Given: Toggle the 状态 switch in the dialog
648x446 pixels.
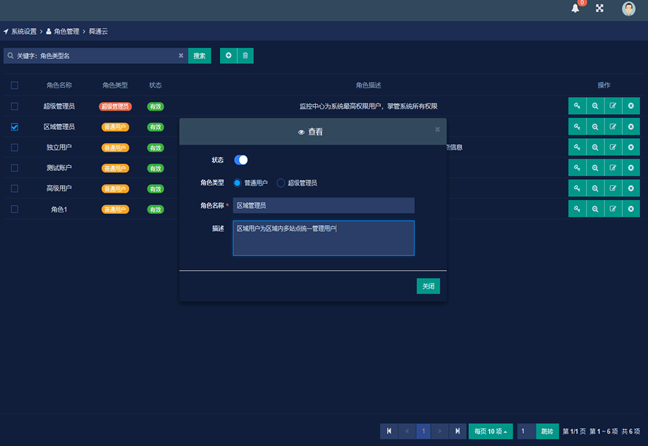Looking at the screenshot, I should (x=241, y=160).
